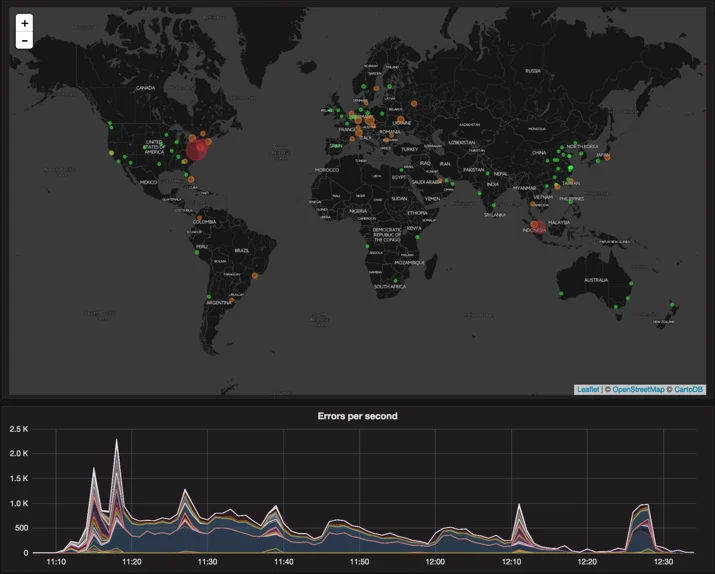715x574 pixels.
Task: Click the CANADA map label
Action: tap(145, 88)
